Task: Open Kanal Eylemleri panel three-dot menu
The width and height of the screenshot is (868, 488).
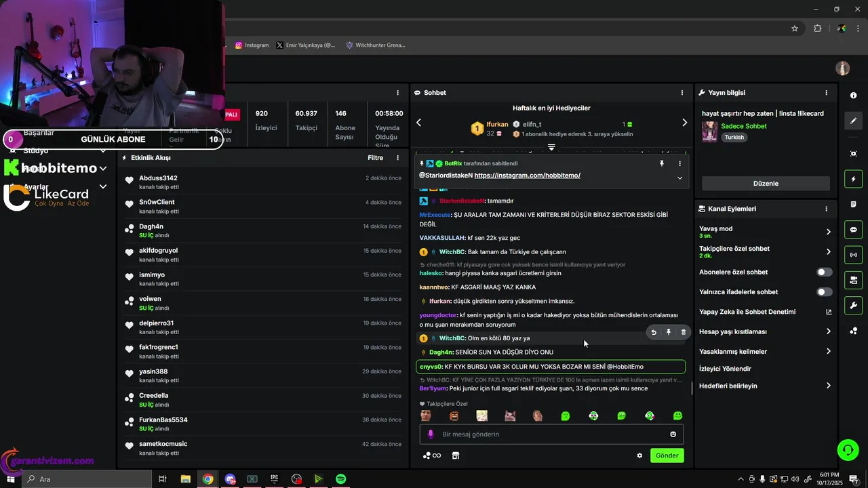Action: pyautogui.click(x=826, y=209)
